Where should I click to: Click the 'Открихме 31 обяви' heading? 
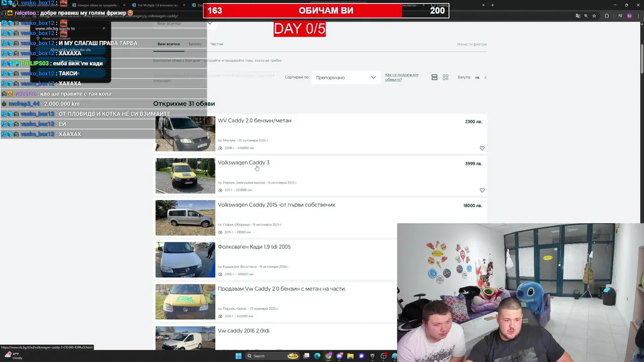184,104
